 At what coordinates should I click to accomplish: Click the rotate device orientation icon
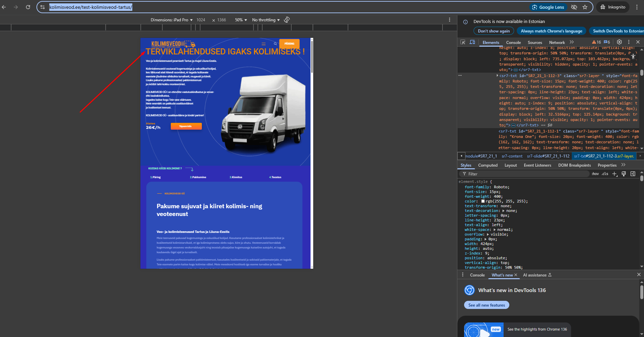tap(287, 20)
